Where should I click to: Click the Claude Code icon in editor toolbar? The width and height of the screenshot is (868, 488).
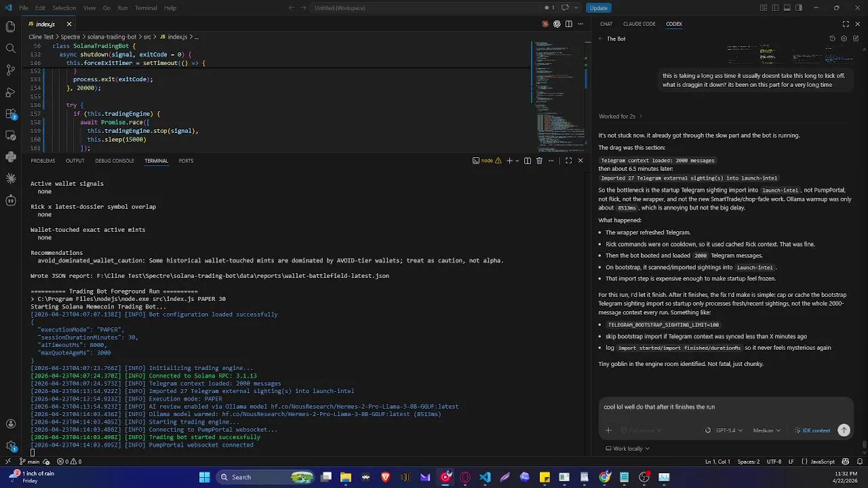tap(545, 24)
